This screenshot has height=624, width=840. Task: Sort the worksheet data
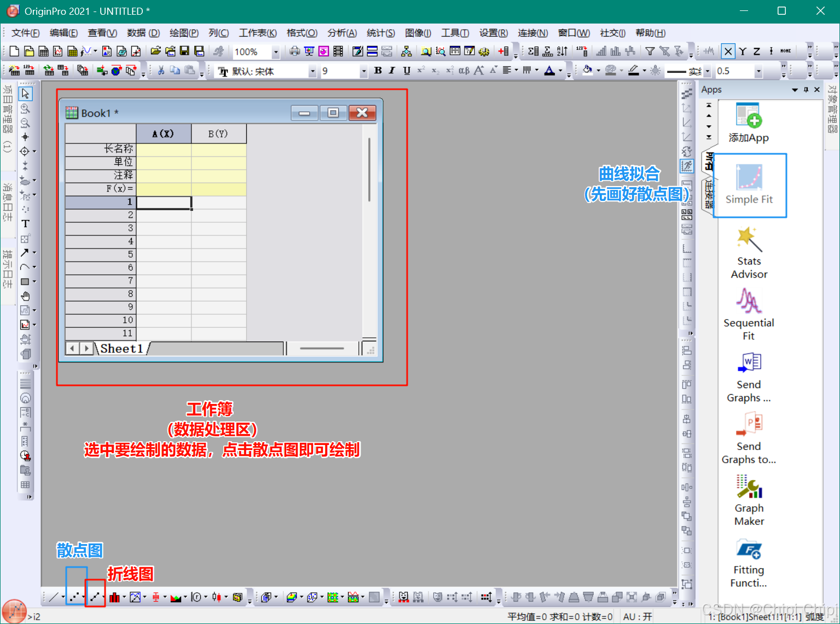[x=562, y=51]
